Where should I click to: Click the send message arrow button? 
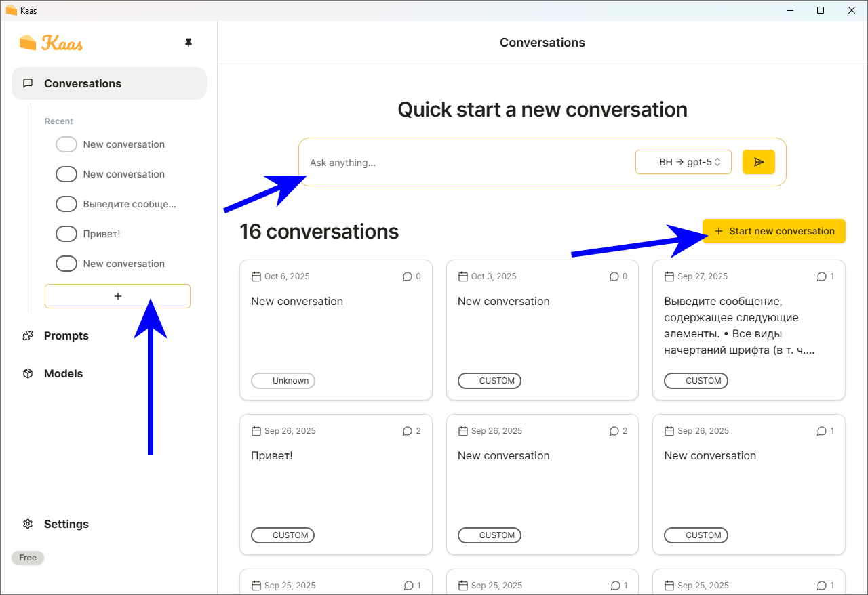point(758,162)
